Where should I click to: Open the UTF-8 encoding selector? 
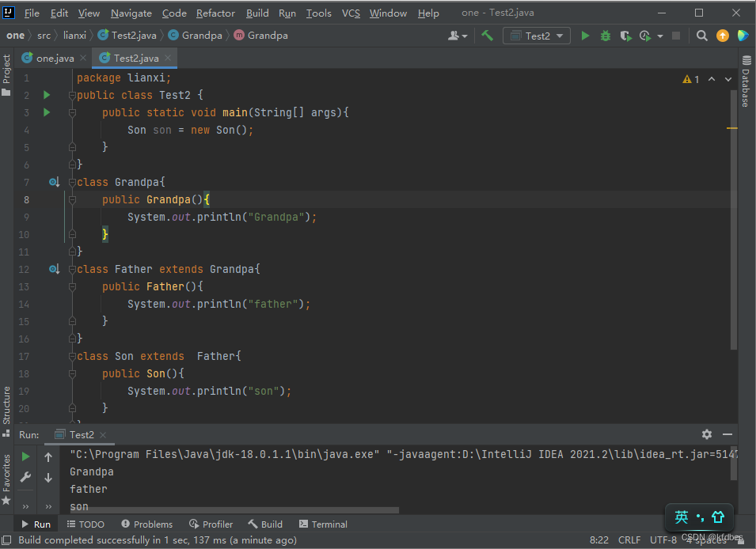[663, 540]
